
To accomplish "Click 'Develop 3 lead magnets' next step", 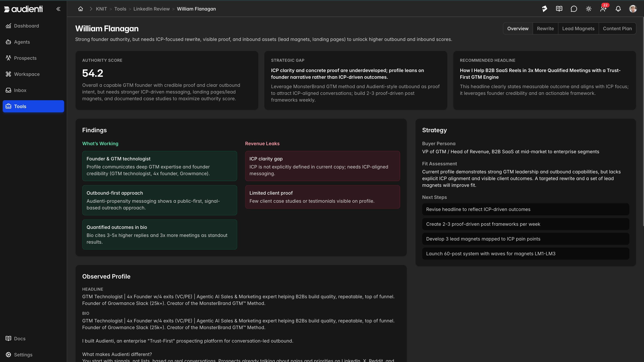I will click(x=525, y=239).
